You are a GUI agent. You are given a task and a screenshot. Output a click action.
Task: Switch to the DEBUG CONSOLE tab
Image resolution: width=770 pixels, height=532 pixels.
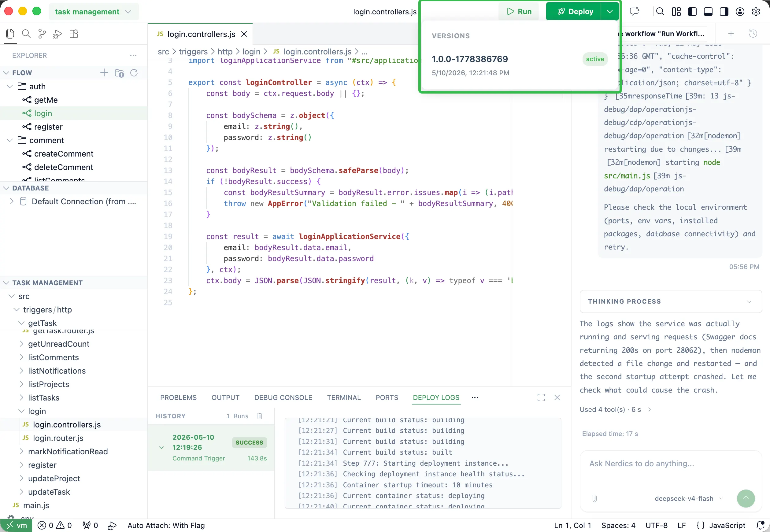pos(283,397)
